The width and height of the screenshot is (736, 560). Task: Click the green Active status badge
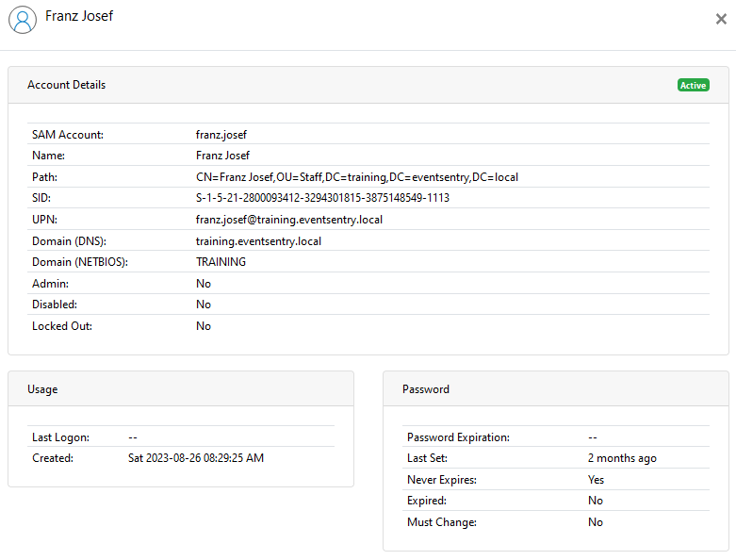(x=693, y=85)
